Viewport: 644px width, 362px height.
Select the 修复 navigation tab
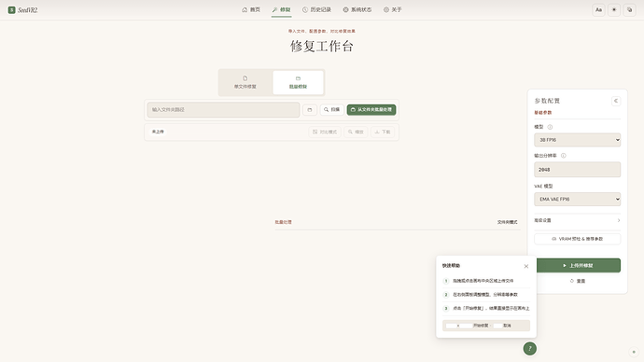click(281, 10)
